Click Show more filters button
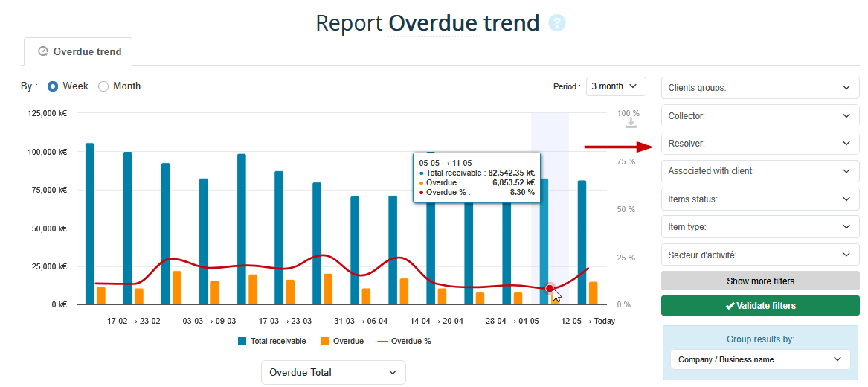This screenshot has width=868, height=387. coord(759,281)
